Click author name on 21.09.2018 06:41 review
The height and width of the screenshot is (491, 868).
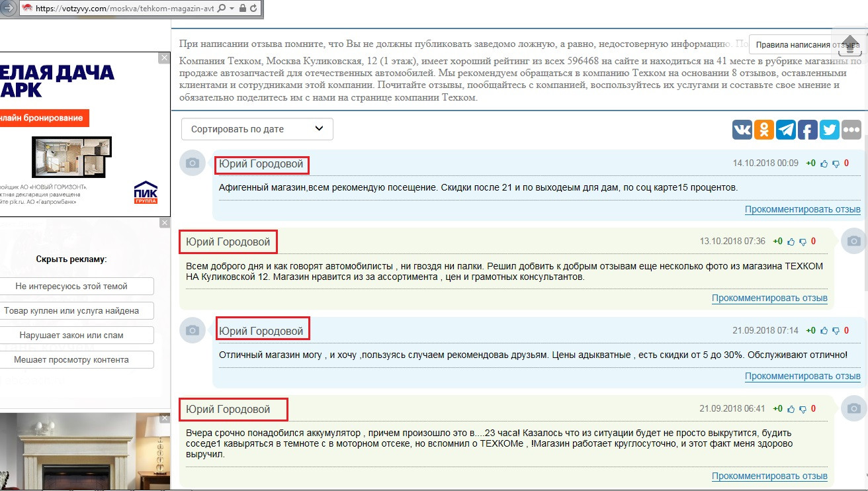pyautogui.click(x=228, y=410)
